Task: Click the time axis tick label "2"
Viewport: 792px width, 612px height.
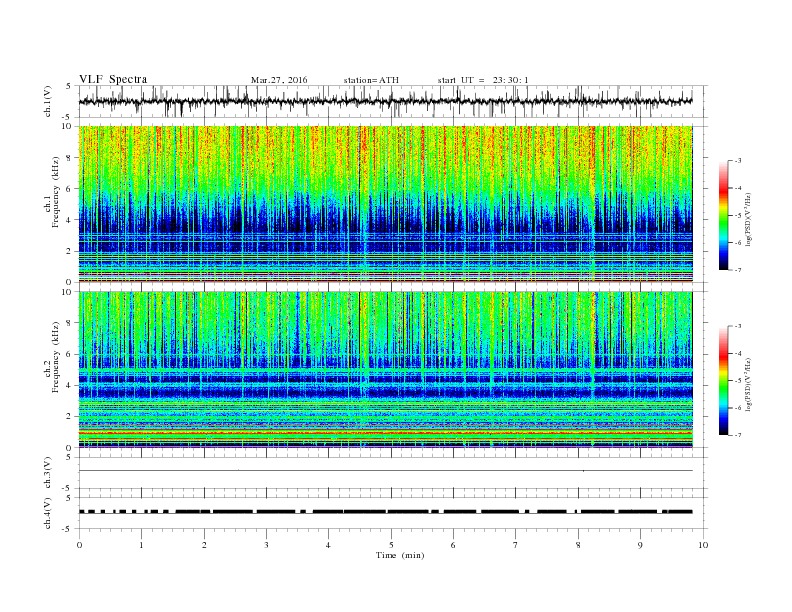Action: 204,545
